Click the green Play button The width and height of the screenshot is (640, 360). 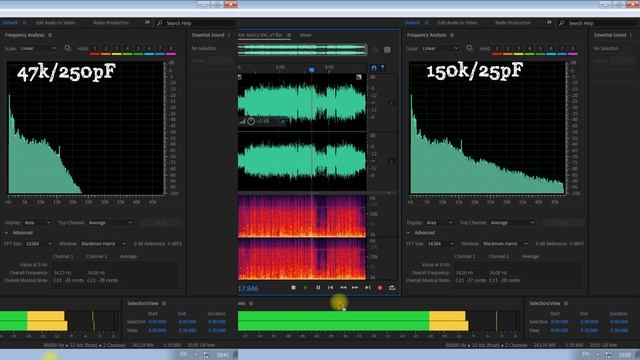[305, 288]
